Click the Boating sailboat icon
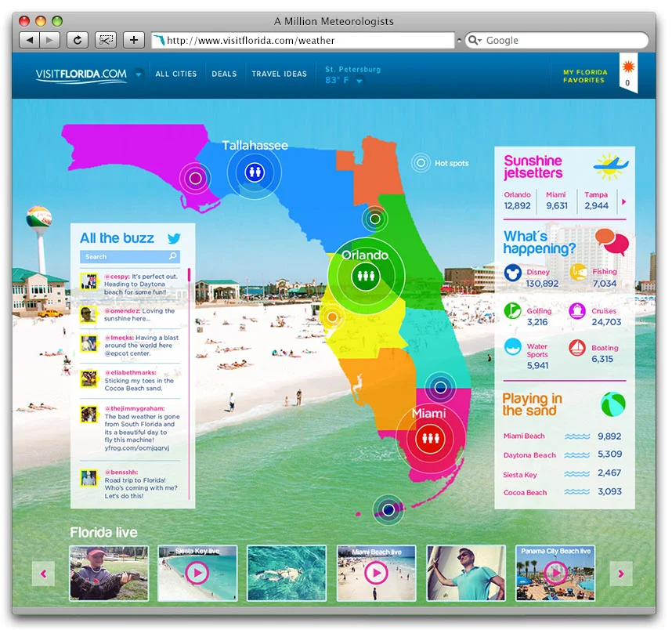 577,348
